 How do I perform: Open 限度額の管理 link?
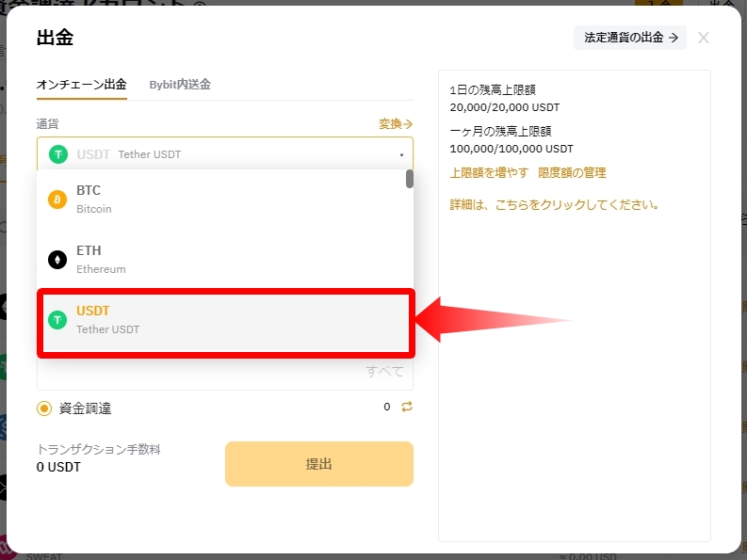click(x=572, y=172)
